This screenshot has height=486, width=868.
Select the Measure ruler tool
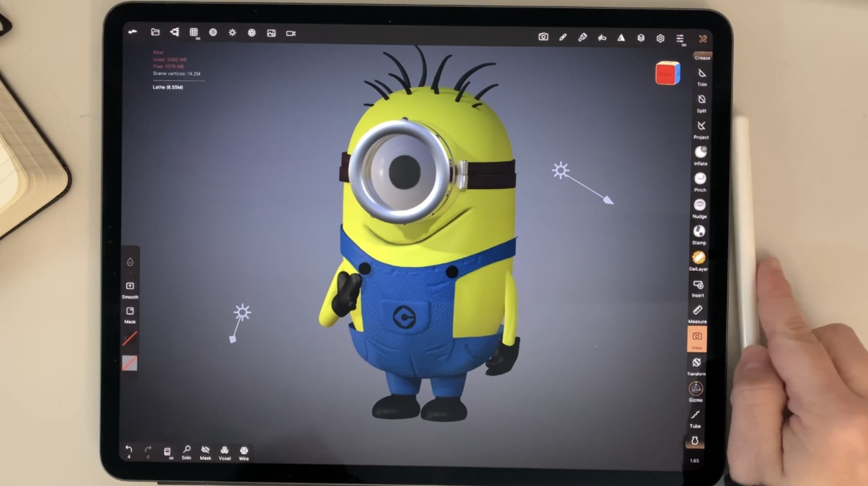(x=698, y=311)
